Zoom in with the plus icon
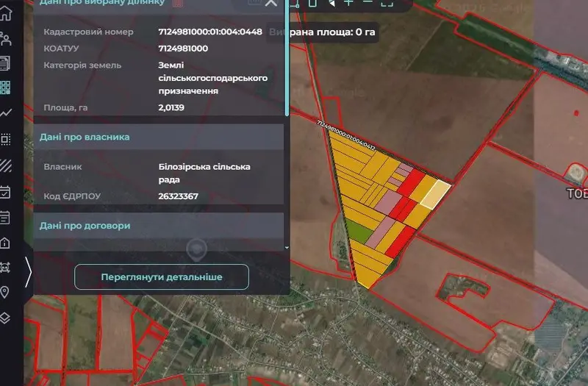The width and height of the screenshot is (588, 386). [x=348, y=3]
